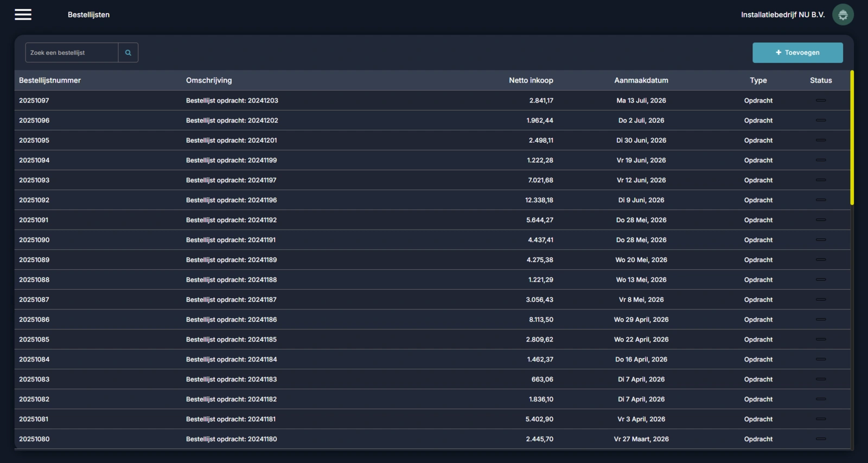Open order list 20251081

(34, 419)
